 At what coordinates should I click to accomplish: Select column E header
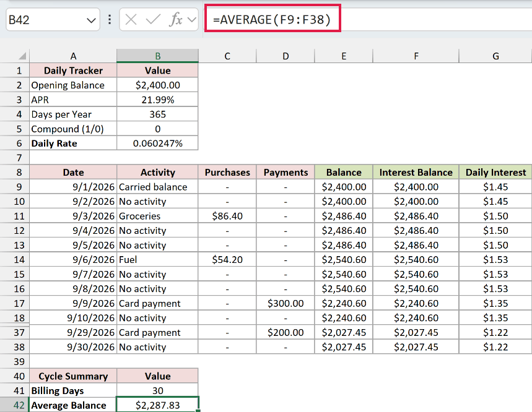tap(344, 56)
